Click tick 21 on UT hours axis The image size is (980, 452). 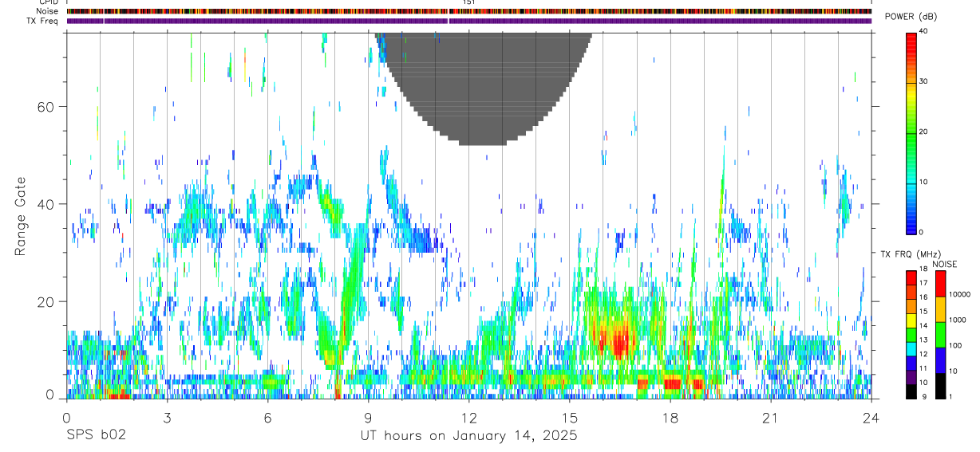coord(771,418)
